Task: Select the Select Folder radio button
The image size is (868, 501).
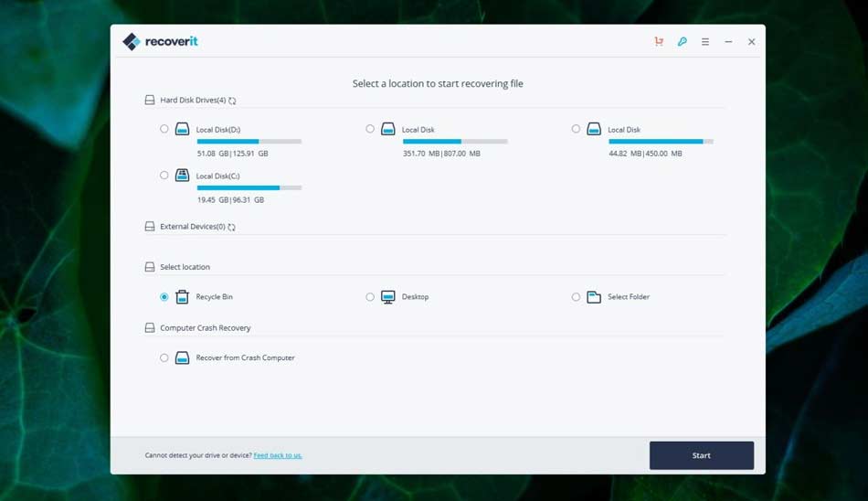Action: click(x=576, y=296)
